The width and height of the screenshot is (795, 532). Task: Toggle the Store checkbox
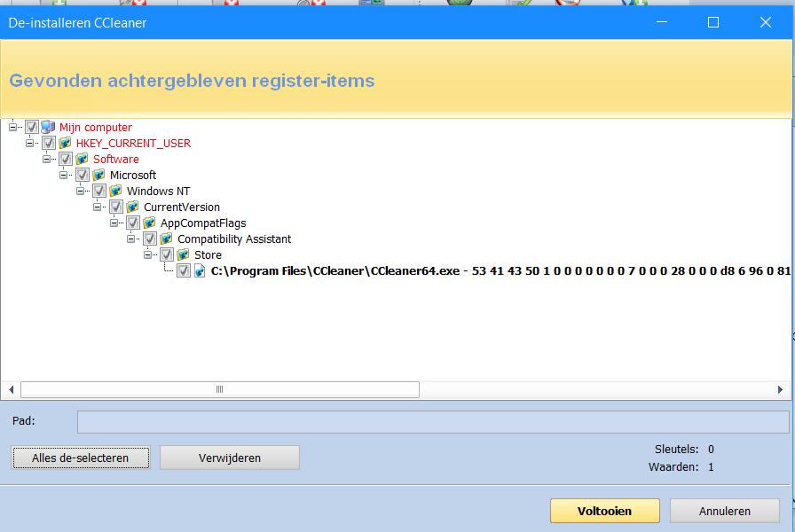point(166,254)
